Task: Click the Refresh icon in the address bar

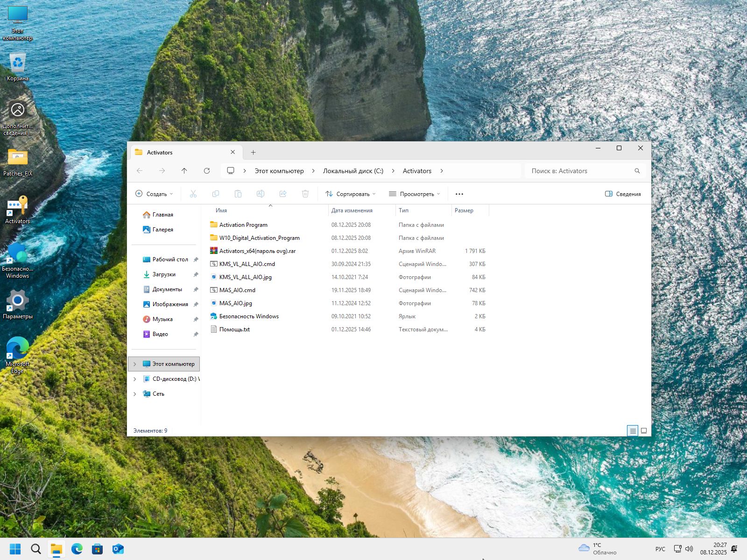Action: click(x=207, y=171)
